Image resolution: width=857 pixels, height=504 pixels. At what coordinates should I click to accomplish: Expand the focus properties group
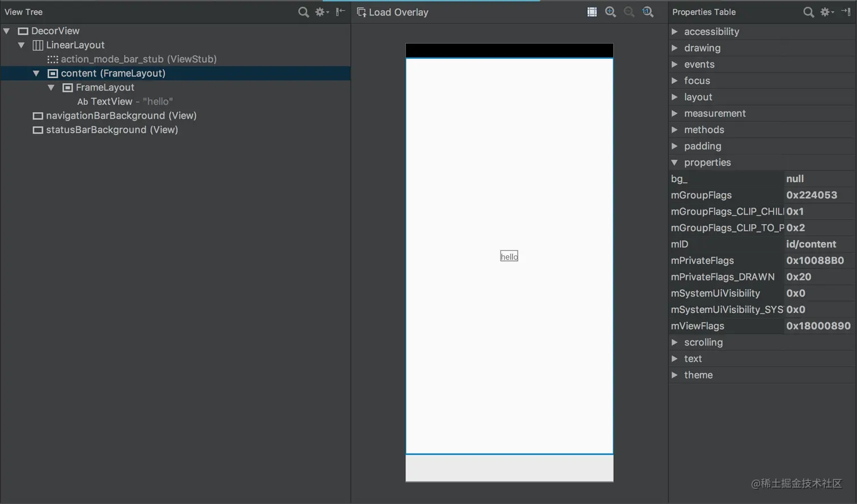(674, 80)
